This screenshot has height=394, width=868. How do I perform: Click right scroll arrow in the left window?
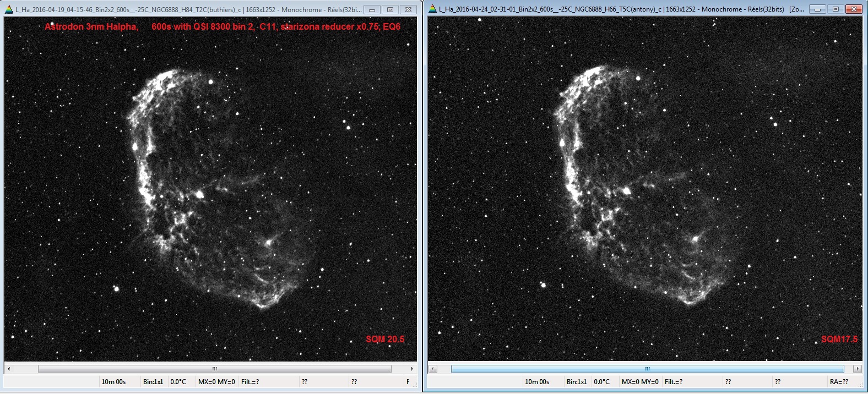click(412, 369)
